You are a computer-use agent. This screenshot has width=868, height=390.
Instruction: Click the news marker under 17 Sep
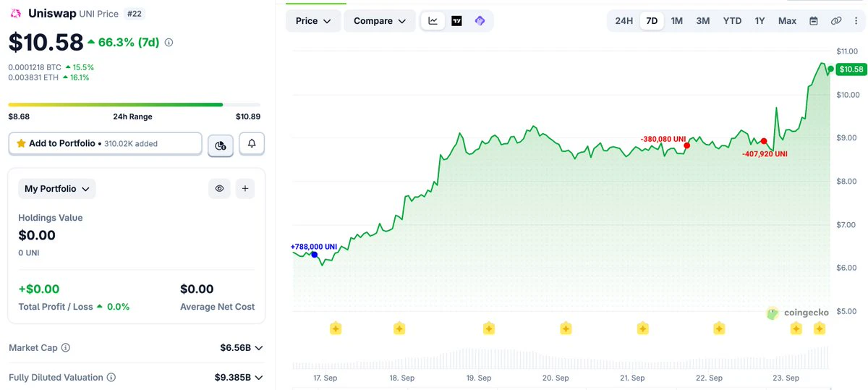coord(336,328)
